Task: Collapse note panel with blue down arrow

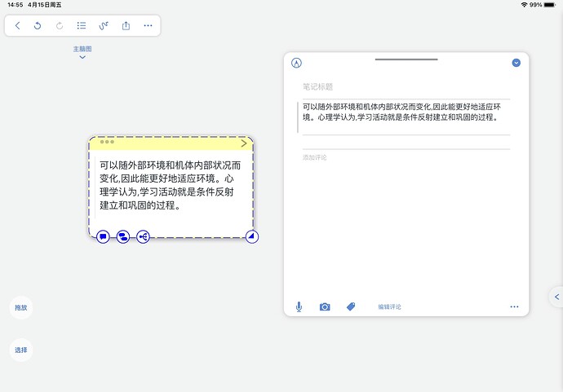Action: 516,63
